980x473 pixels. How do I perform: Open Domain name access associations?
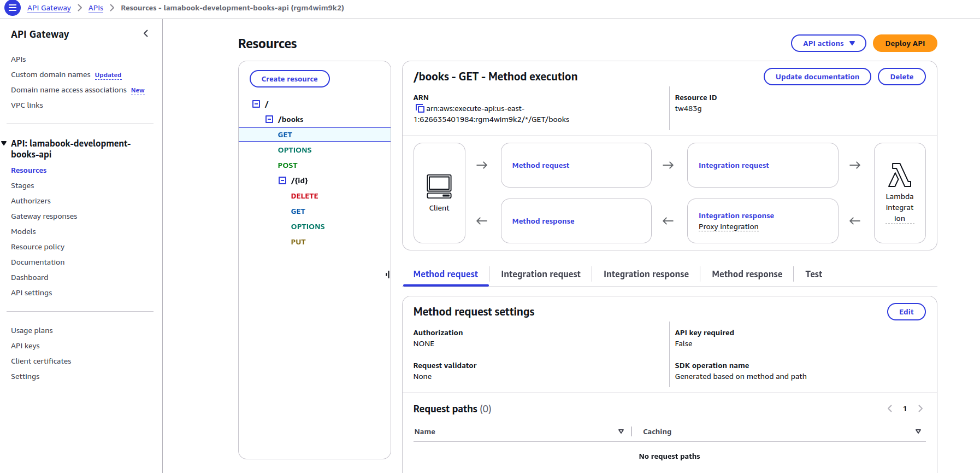click(69, 90)
